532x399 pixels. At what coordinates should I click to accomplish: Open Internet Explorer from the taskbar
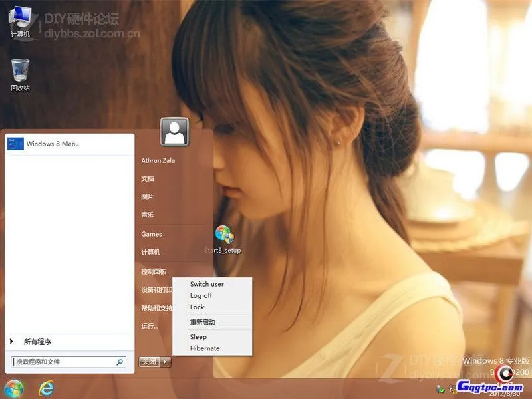(45, 387)
